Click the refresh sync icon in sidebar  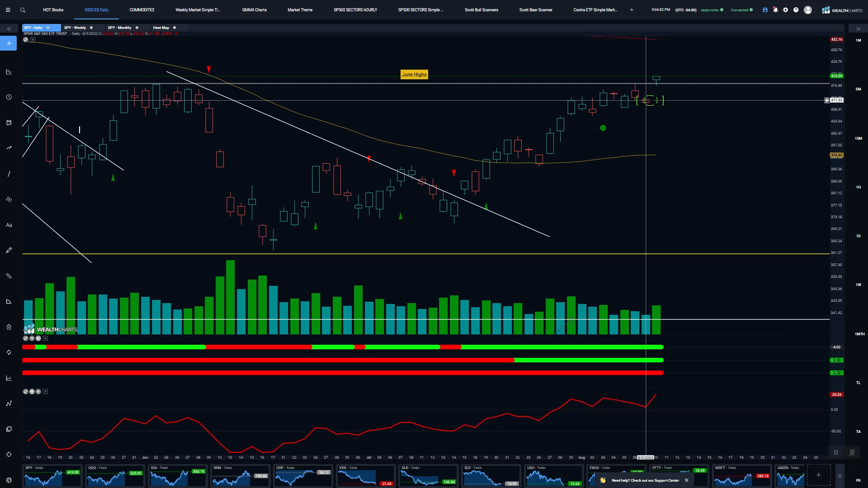(9, 352)
